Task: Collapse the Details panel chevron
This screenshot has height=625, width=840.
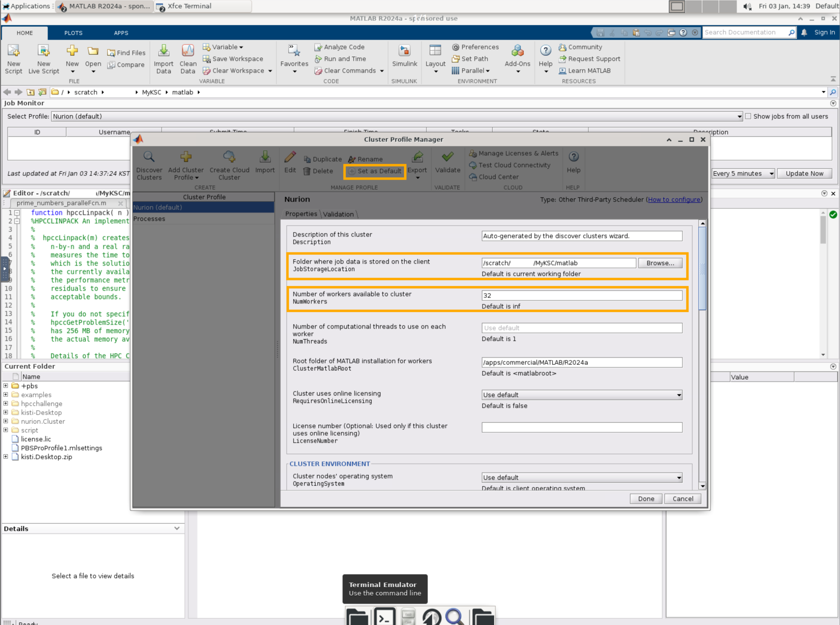Action: pyautogui.click(x=177, y=528)
